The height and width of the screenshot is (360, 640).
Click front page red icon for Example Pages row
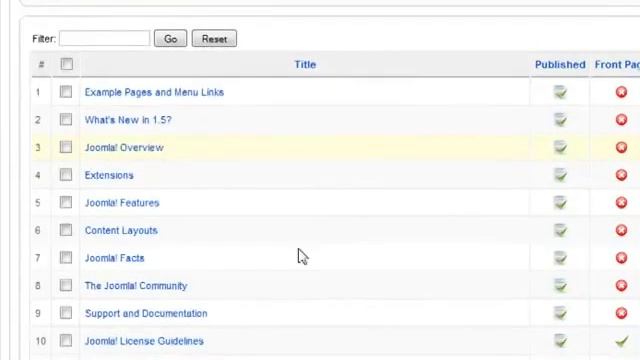click(621, 92)
